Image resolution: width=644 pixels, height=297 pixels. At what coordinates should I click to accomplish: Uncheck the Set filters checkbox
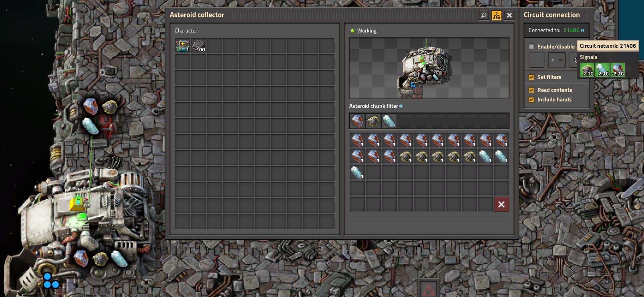pos(531,77)
